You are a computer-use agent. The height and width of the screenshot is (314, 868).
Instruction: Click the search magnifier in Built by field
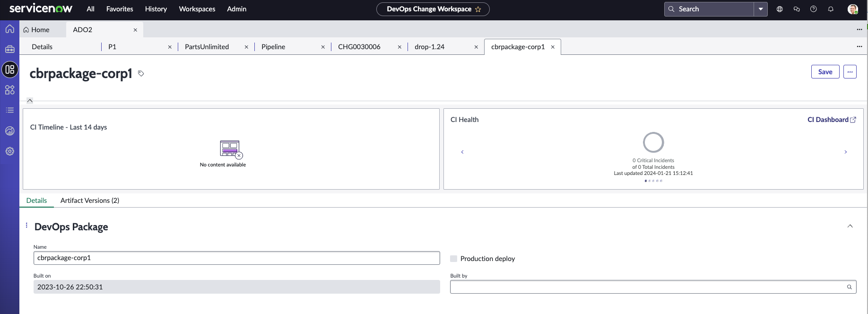click(849, 287)
